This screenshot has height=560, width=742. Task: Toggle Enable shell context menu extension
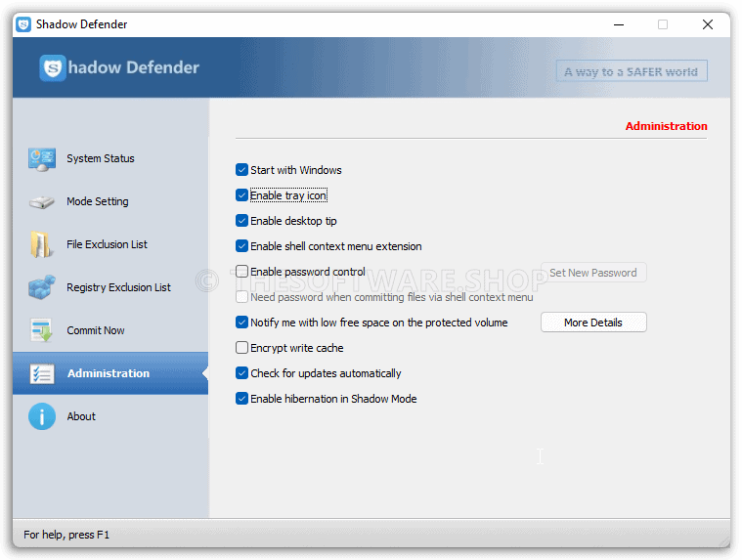(241, 246)
